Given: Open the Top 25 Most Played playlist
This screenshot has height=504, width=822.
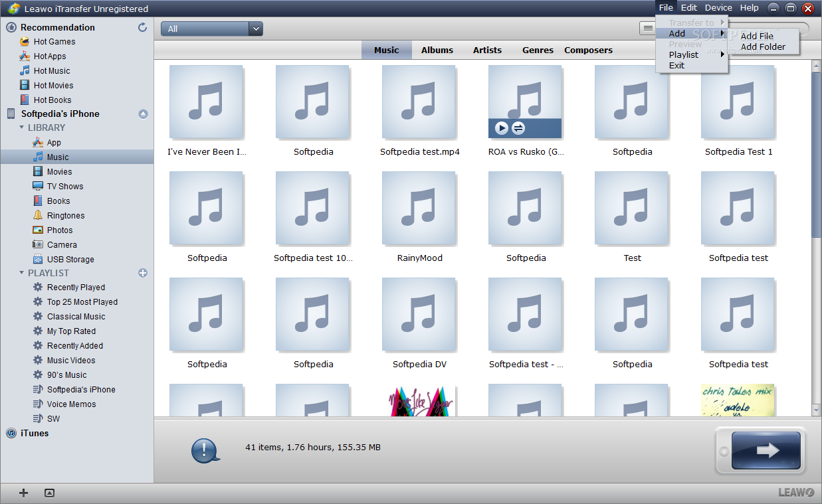Looking at the screenshot, I should 82,302.
